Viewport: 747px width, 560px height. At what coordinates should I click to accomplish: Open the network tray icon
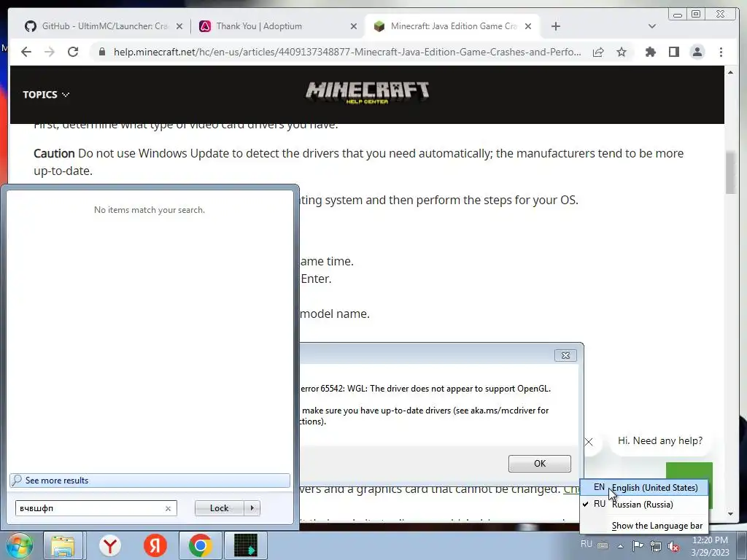coord(656,546)
